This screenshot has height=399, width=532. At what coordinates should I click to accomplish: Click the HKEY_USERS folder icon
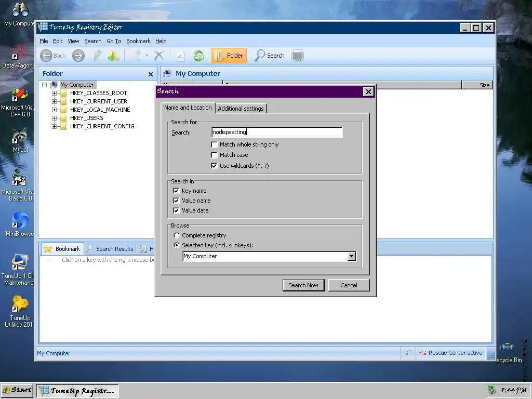[x=63, y=118]
